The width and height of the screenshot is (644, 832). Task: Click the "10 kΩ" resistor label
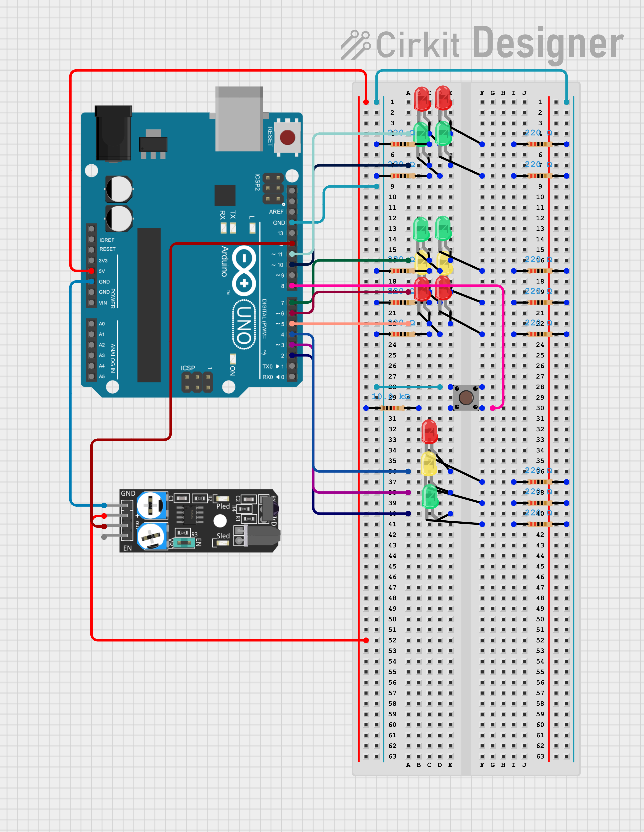coord(391,397)
